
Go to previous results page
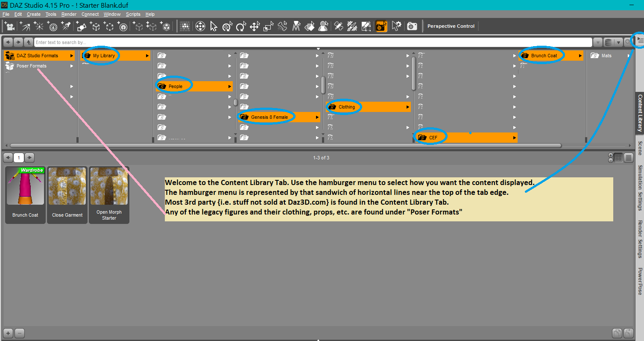coord(8,158)
